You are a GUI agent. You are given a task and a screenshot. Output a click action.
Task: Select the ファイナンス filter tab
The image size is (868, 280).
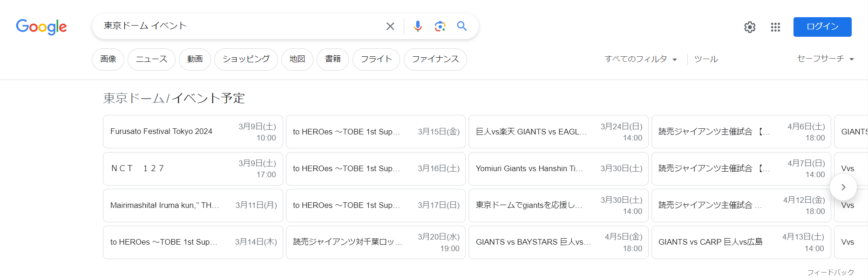[x=435, y=60]
